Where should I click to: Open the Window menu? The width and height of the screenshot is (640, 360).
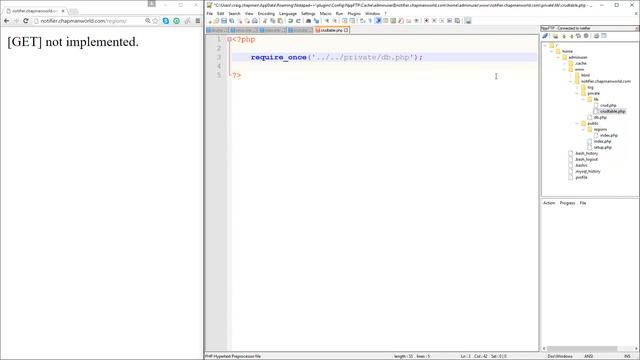373,13
